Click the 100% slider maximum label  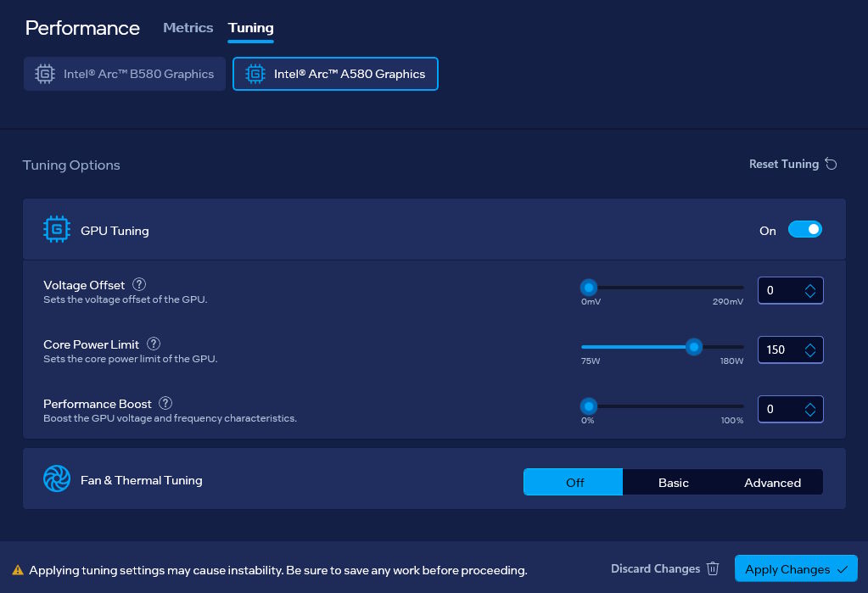tap(732, 420)
